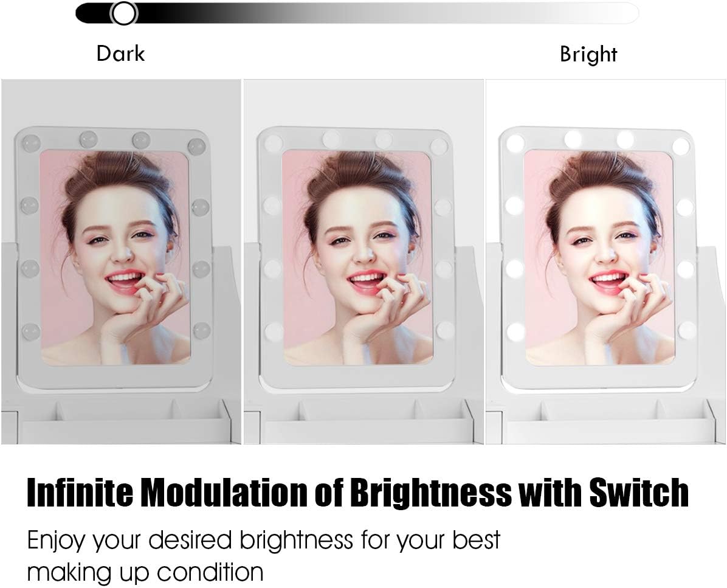Select the dark-setting mirror thumbnail on the left
The image size is (727, 588).
coord(121,261)
